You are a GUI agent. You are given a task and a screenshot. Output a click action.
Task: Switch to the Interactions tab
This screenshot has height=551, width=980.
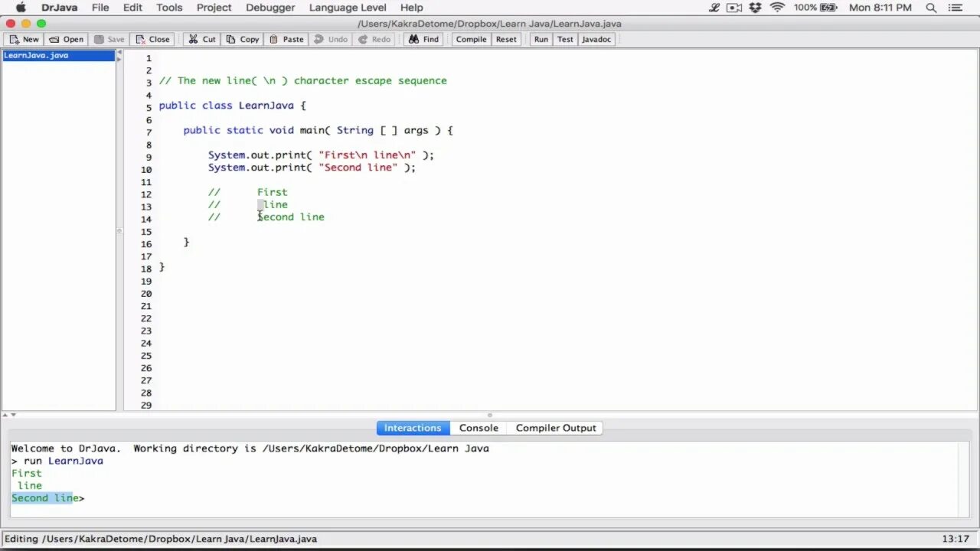point(413,428)
